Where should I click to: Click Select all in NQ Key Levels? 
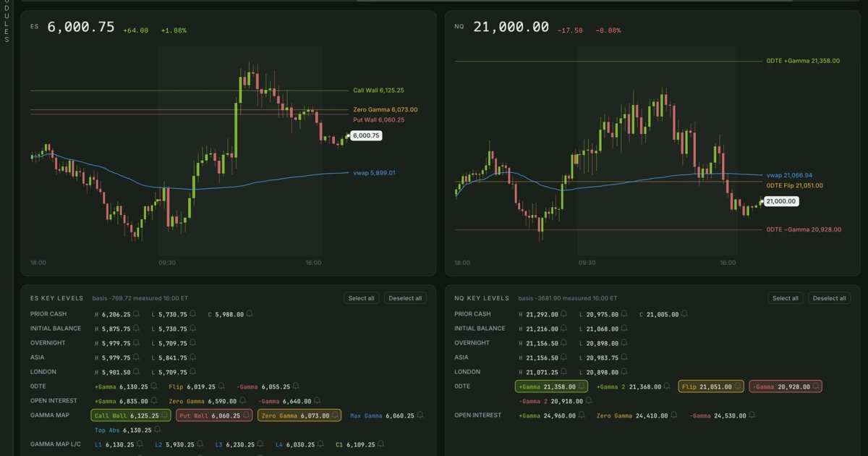(x=786, y=298)
